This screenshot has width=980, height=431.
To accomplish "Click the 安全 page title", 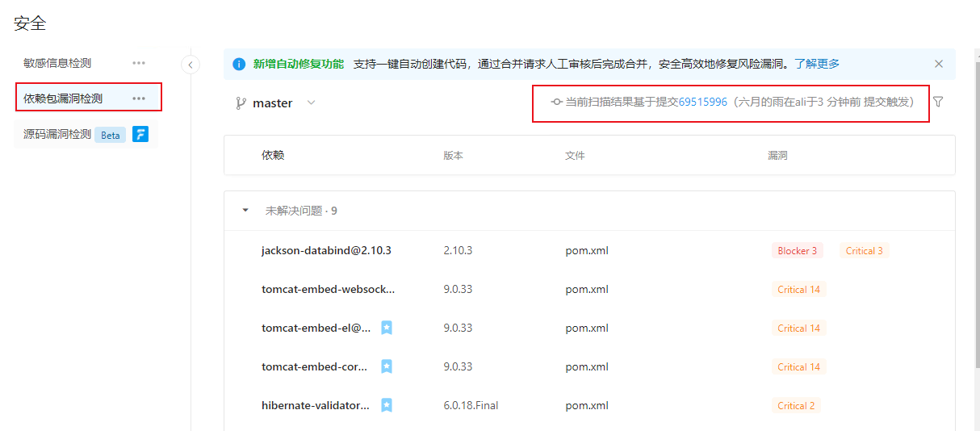I will click(x=30, y=23).
